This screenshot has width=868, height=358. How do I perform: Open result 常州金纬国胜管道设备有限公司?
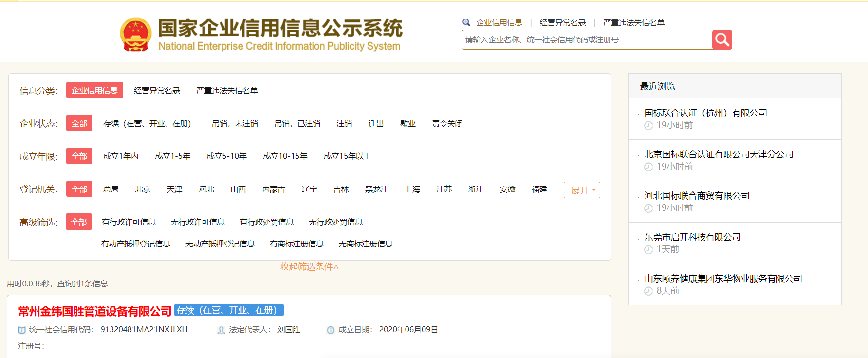(95, 311)
